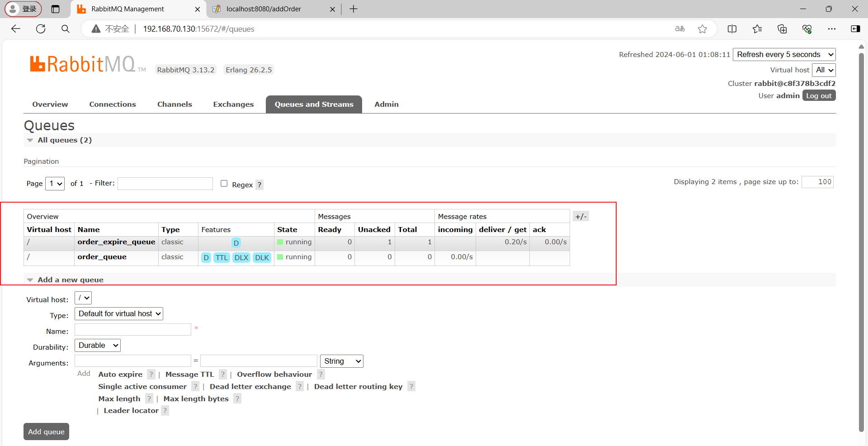The width and height of the screenshot is (868, 446).
Task: Open the order_expire_queue link
Action: tap(116, 242)
